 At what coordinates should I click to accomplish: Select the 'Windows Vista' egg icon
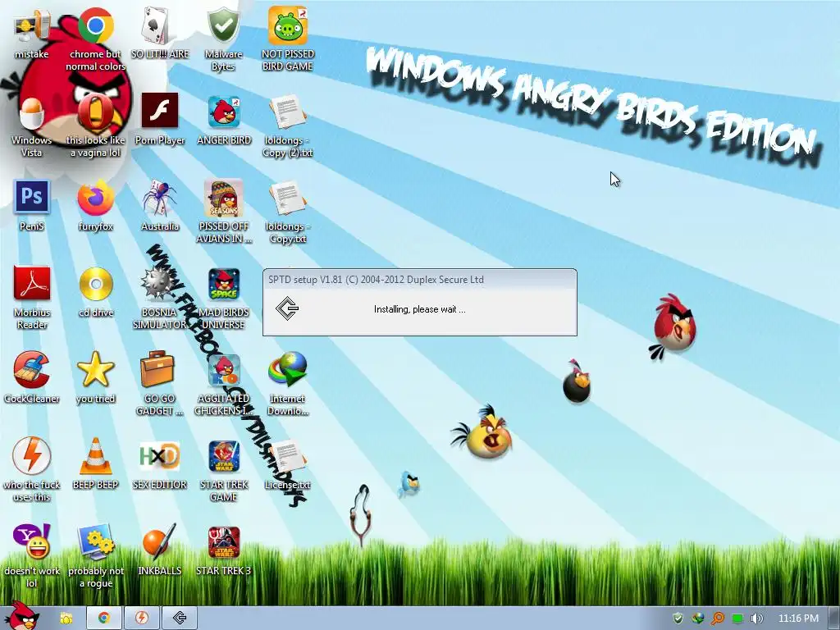coord(32,126)
